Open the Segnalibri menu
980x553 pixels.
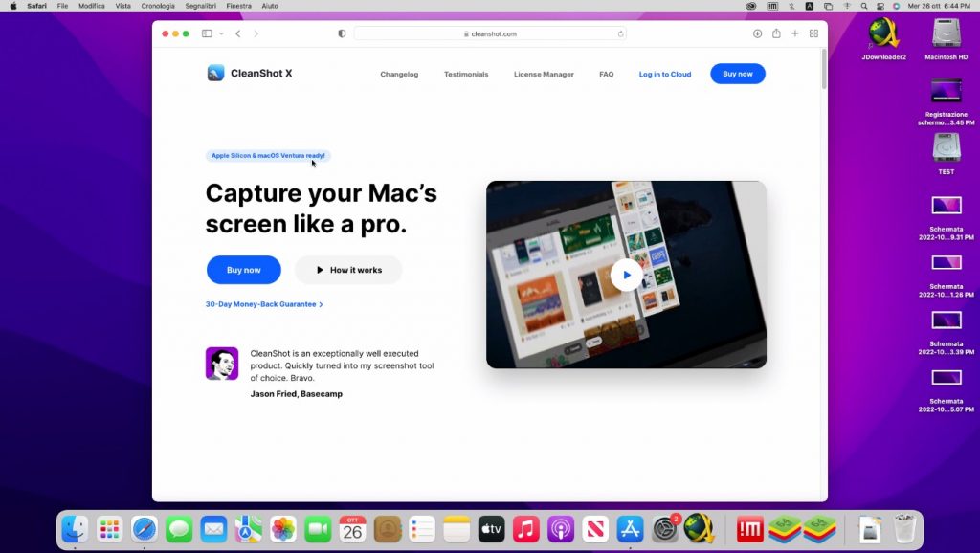(x=200, y=6)
